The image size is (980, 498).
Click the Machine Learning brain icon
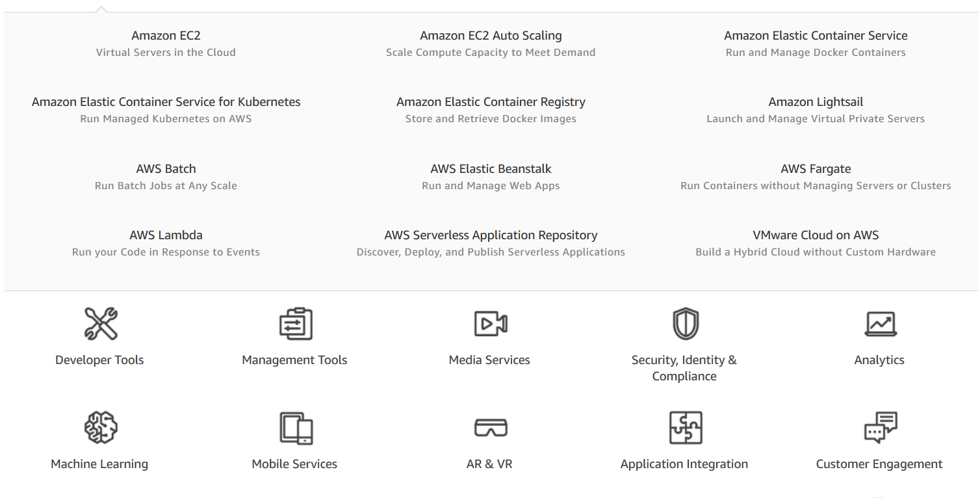tap(99, 427)
